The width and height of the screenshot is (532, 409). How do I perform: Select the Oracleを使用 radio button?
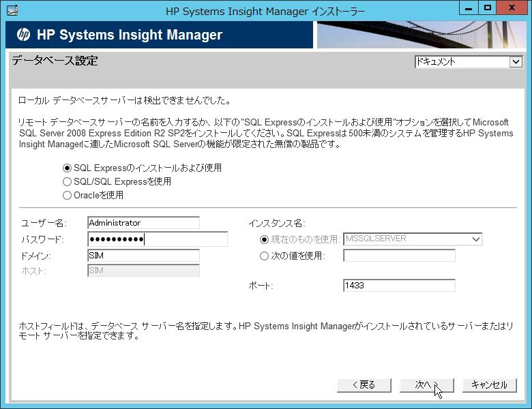coord(67,196)
